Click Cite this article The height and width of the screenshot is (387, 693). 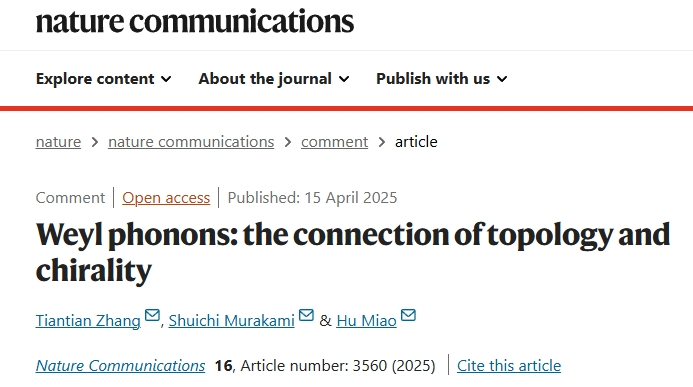[x=509, y=366]
